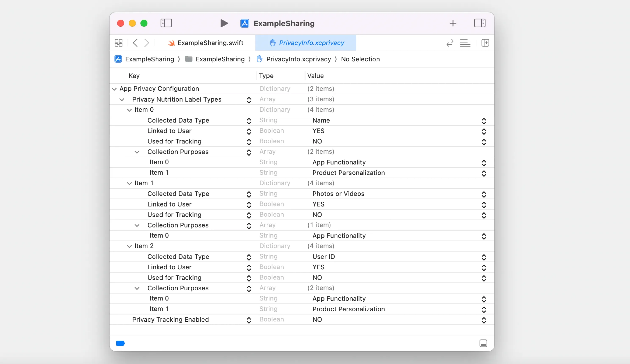
Task: Open the editor options lines menu
Action: (465, 43)
